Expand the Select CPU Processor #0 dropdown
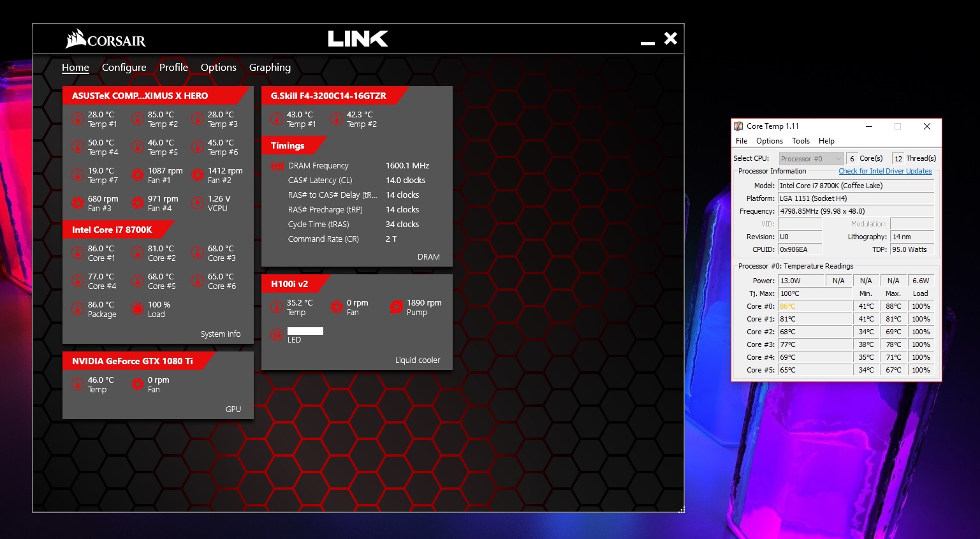980x539 pixels. coord(811,159)
